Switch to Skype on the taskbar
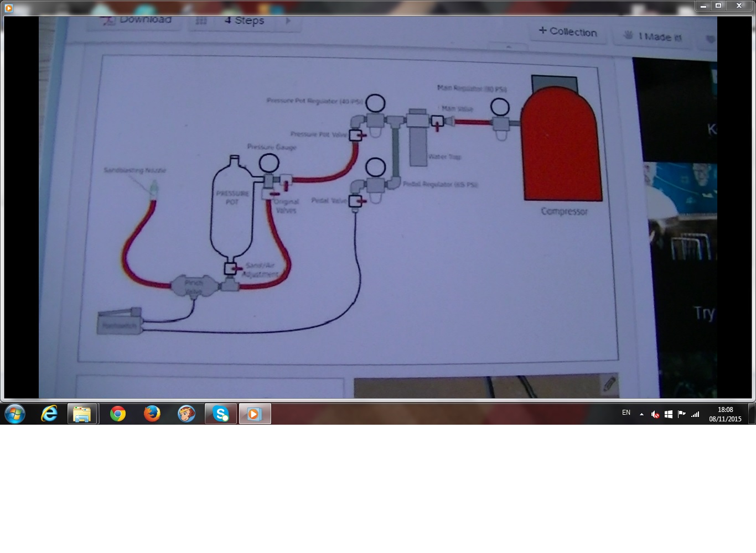The image size is (756, 553). point(221,414)
